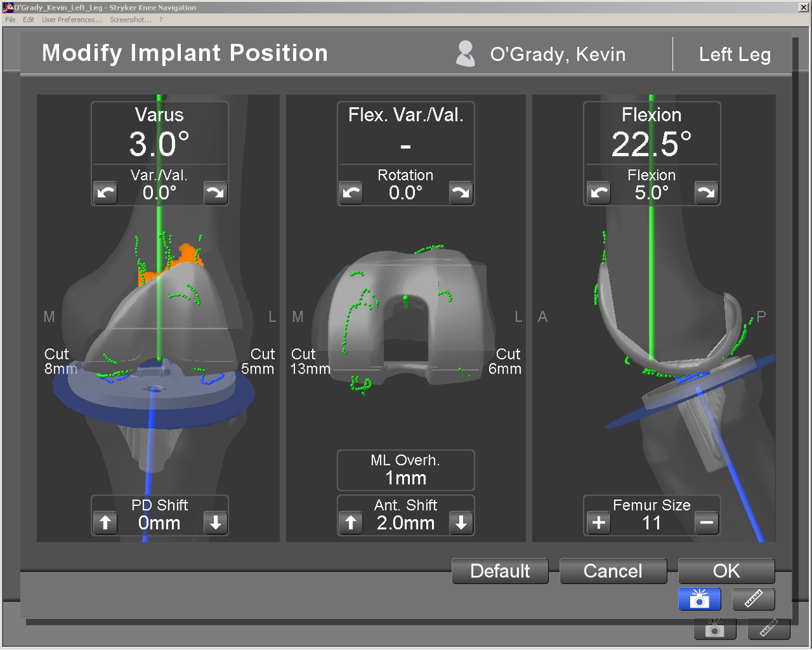
Task: Confirm implant position with OK
Action: click(726, 571)
